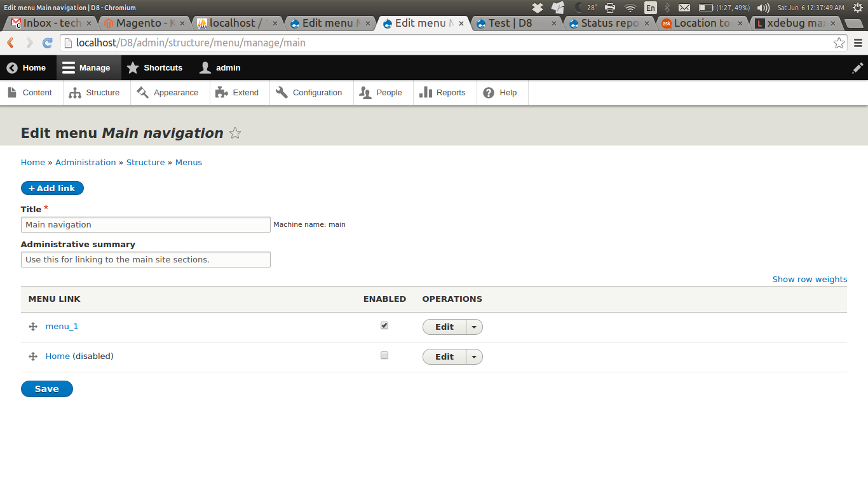Enable the disabled Home menu link checkbox
868x488 pixels.
tap(384, 355)
